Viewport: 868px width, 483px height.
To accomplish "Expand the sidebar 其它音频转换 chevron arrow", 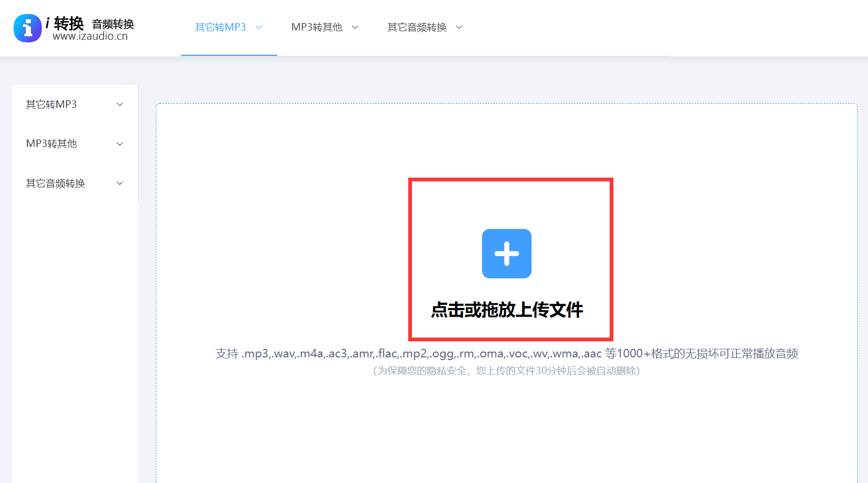I will pyautogui.click(x=120, y=184).
